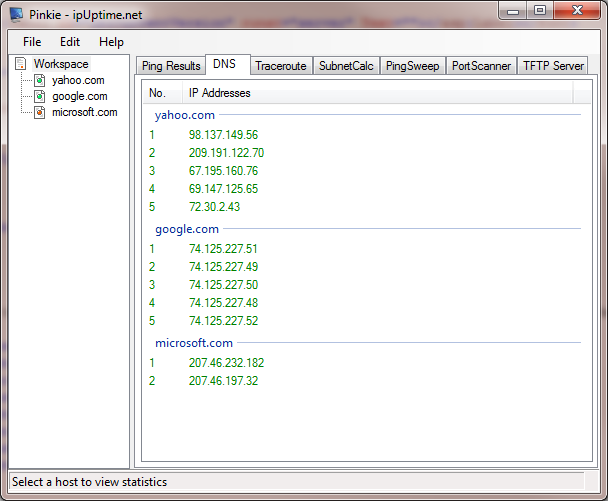Select IP address 98.137.149.56
This screenshot has height=501, width=608.
(x=223, y=135)
